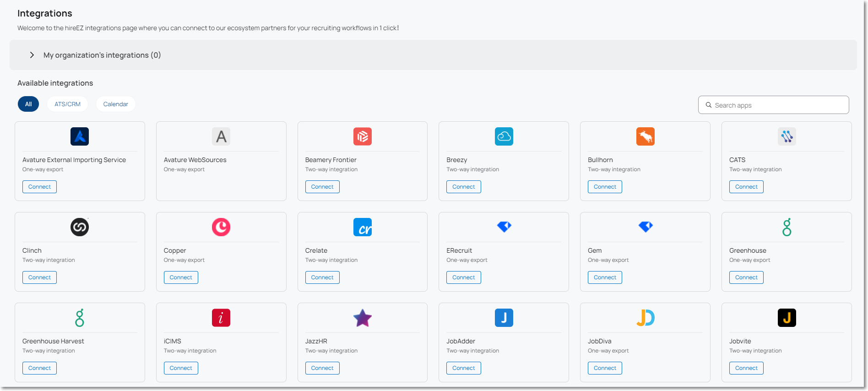
Task: Click the Greenhouse green logo icon
Action: point(787,227)
